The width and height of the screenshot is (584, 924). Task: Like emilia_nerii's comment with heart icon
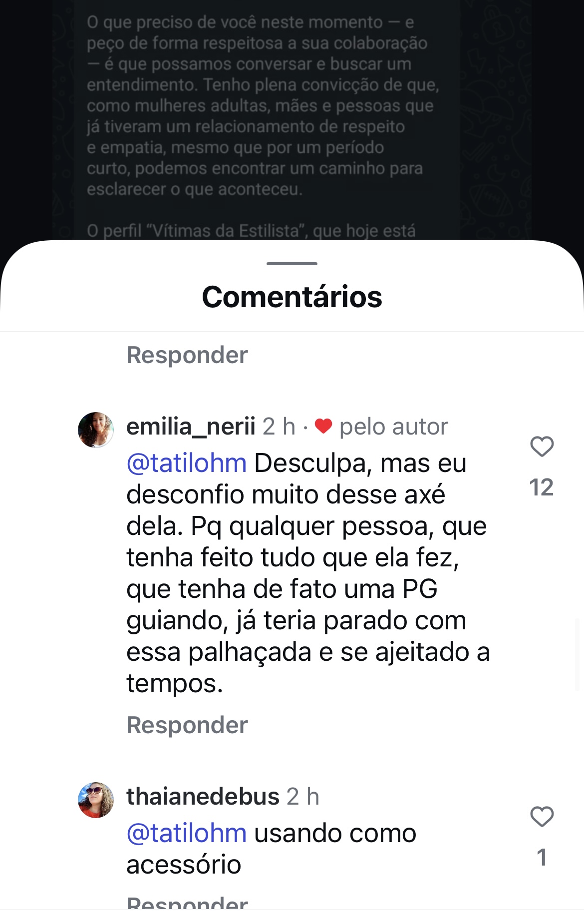click(x=542, y=447)
